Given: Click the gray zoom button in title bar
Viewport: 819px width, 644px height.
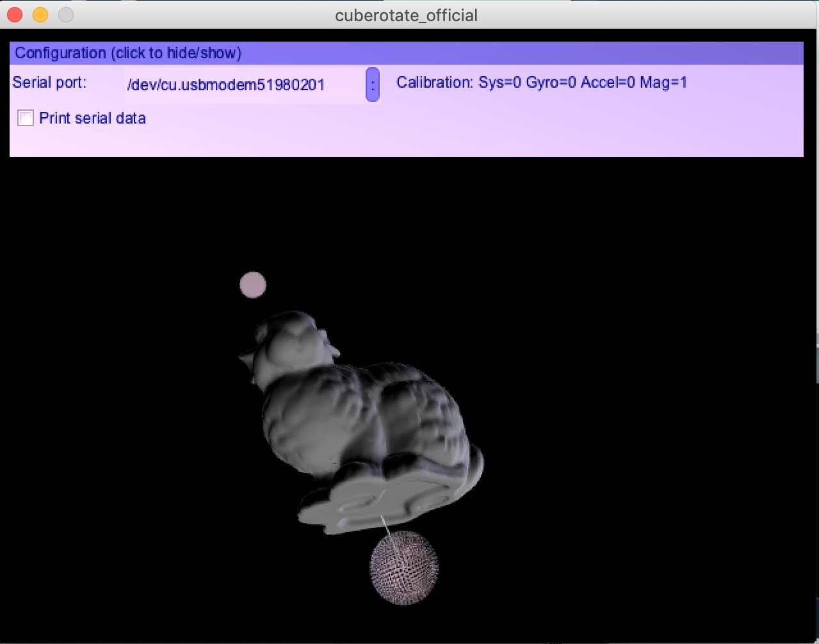Looking at the screenshot, I should pyautogui.click(x=66, y=15).
